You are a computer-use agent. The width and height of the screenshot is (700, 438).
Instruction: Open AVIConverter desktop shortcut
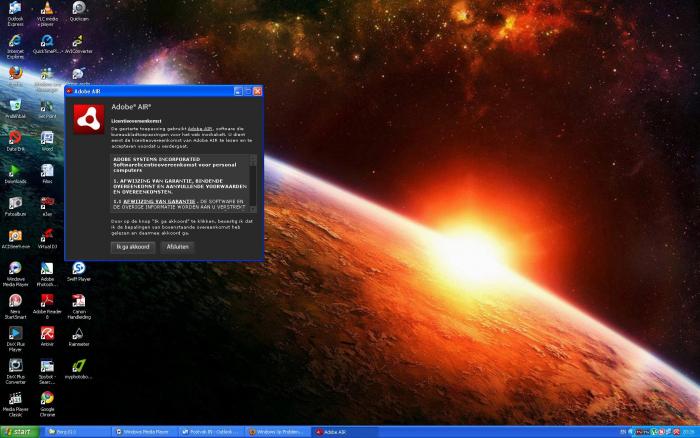[x=79, y=44]
